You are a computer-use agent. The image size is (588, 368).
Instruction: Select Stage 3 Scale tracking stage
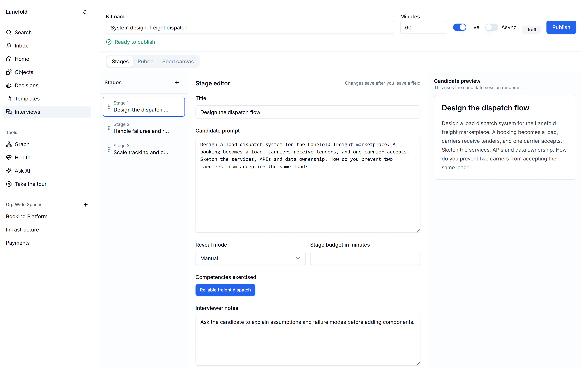[144, 149]
